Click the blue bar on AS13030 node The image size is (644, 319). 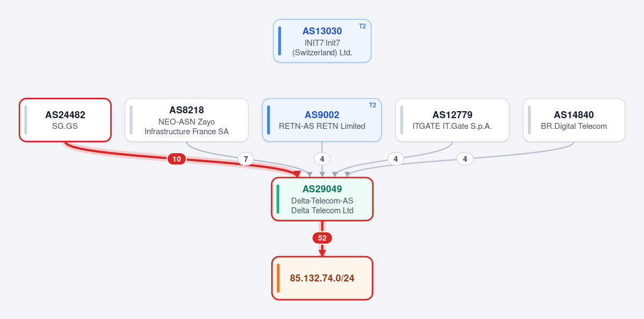pyautogui.click(x=280, y=41)
